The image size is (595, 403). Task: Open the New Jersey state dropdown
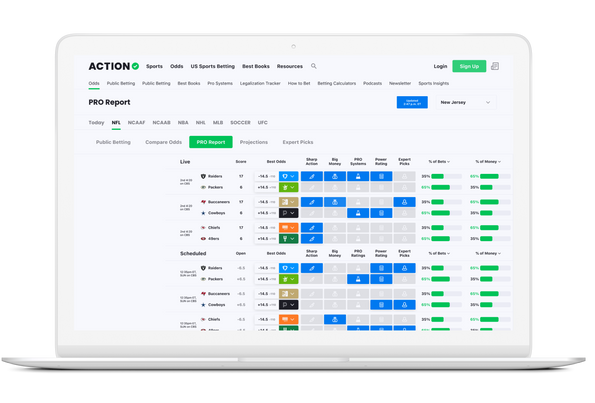coord(466,102)
